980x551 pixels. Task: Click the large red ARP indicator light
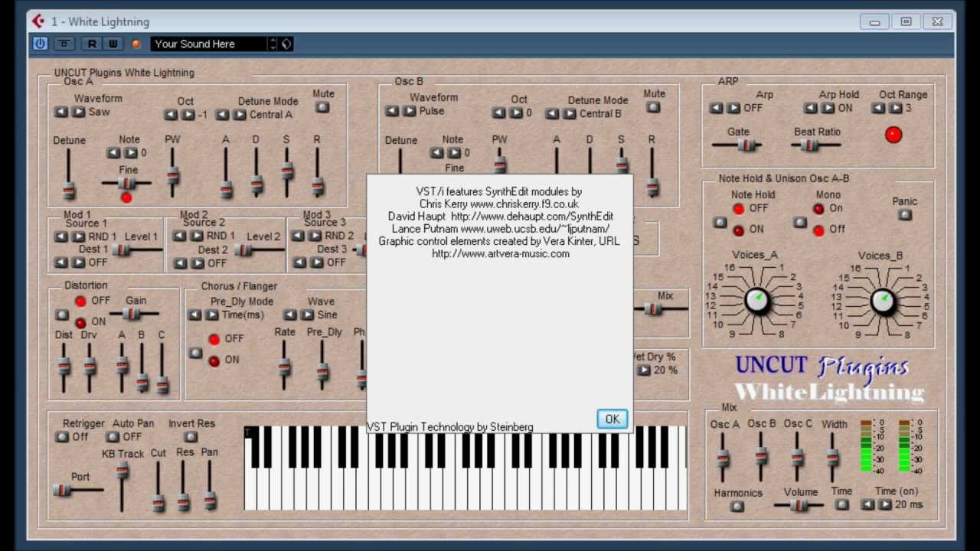893,135
